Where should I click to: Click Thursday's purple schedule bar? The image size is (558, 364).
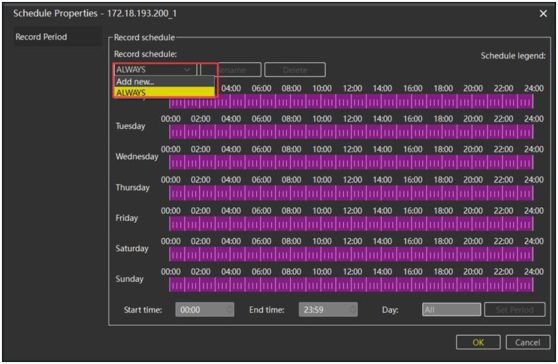pos(351,193)
